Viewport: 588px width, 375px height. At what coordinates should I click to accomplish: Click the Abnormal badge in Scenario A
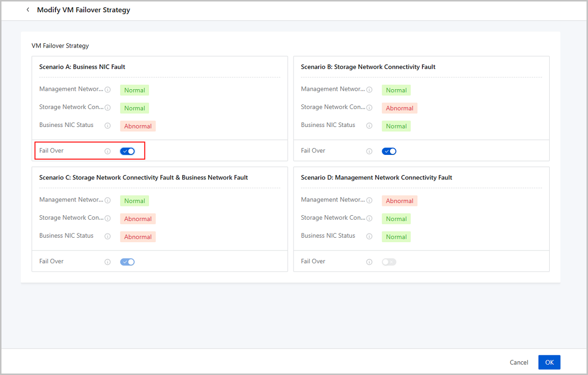138,126
